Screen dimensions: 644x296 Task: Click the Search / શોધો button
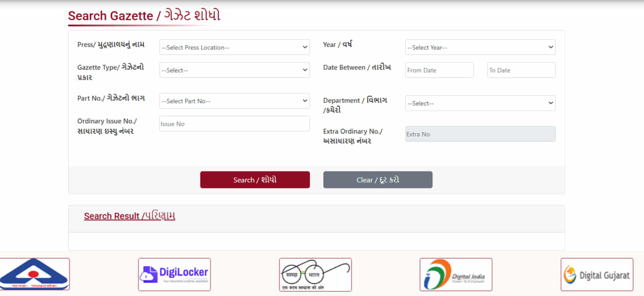tap(255, 180)
